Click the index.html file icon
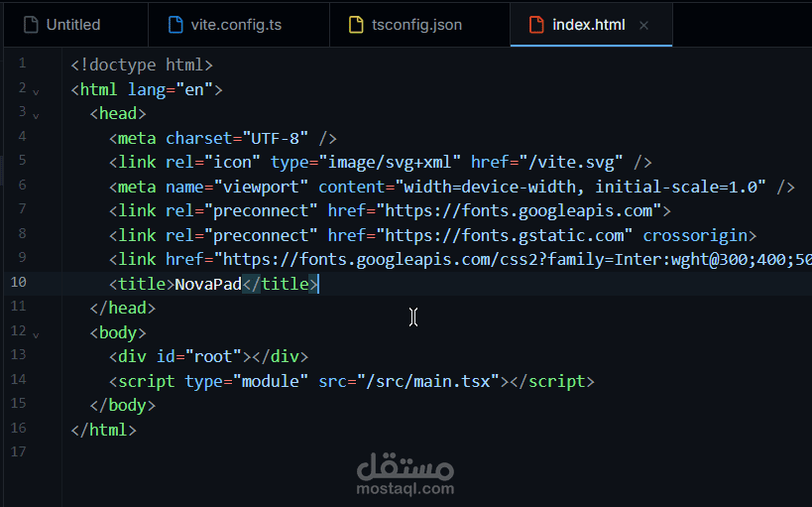The image size is (812, 507). tap(536, 25)
